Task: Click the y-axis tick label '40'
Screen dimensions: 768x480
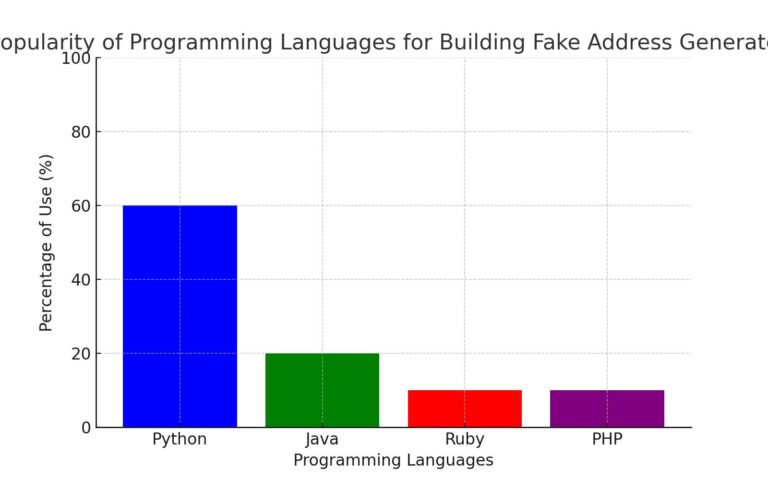Action: click(81, 280)
